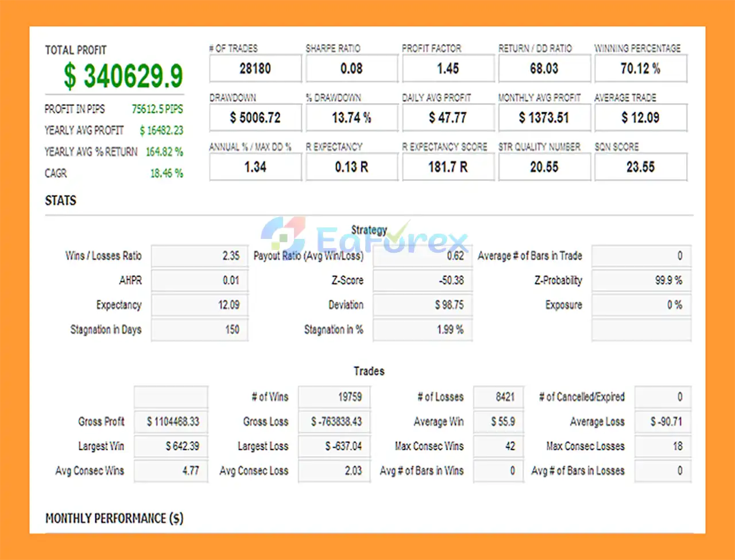Viewport: 735px width, 560px height.
Task: Click the EaForex watermark logo icon
Action: pyautogui.click(x=283, y=235)
